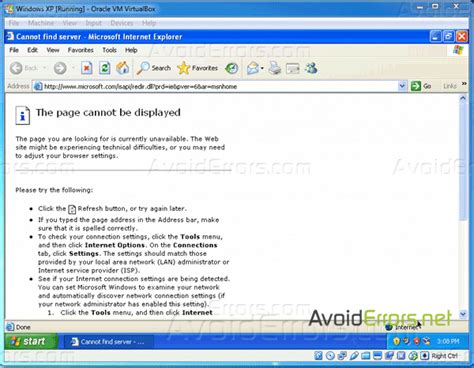Click the Forward arrow button
Viewport: 474px width, 368px height.
60,68
